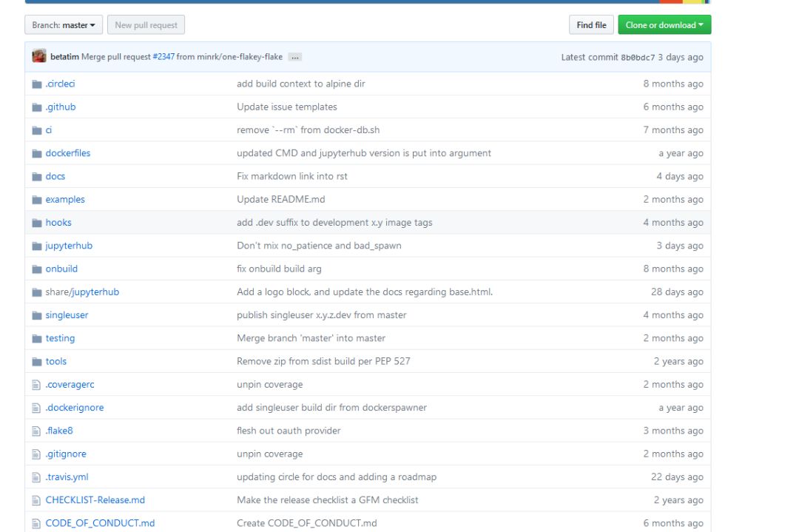
Task: Click the New pull request button
Action: coord(146,25)
